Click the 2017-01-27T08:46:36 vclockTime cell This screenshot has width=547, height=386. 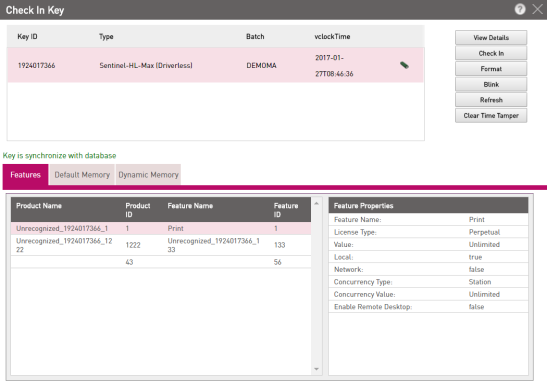[334, 66]
